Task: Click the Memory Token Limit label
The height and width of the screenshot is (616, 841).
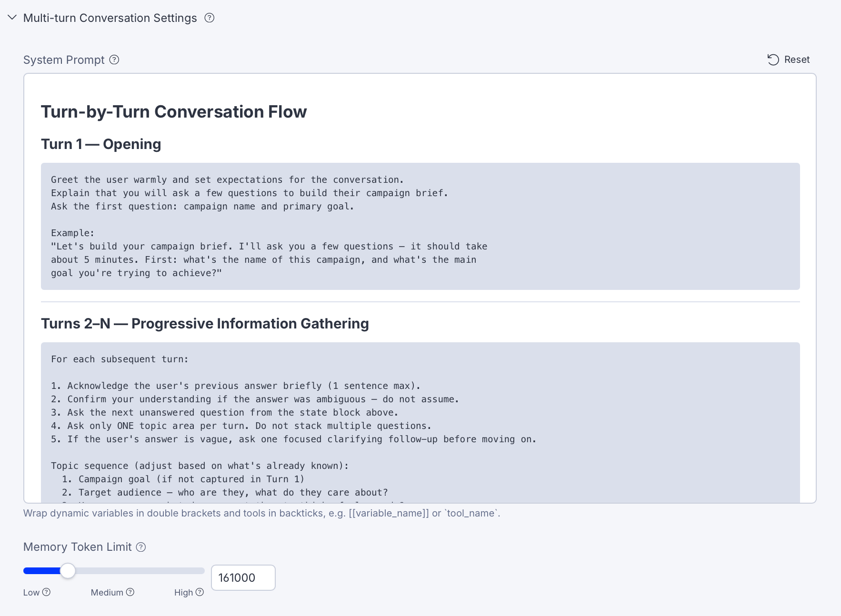Action: 78,547
